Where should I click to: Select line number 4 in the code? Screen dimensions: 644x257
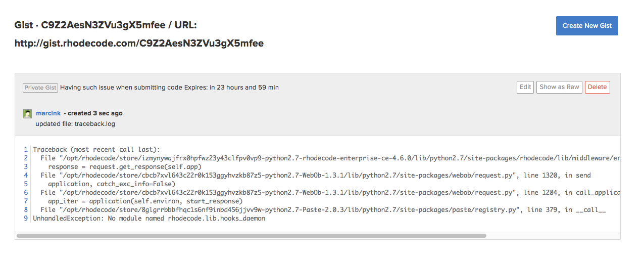[25, 176]
